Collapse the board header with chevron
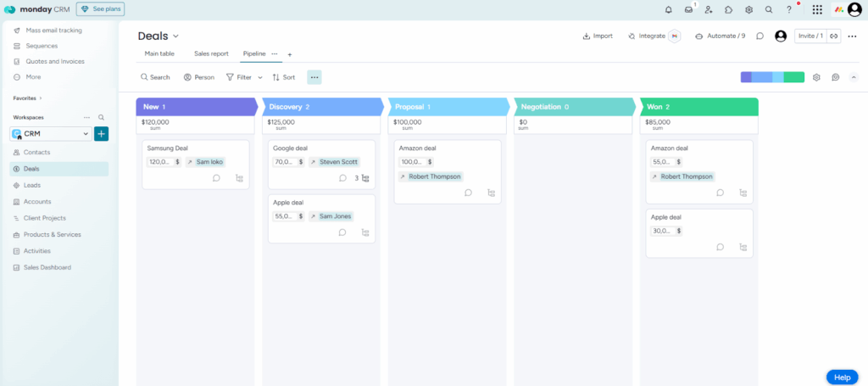The height and width of the screenshot is (386, 868). [853, 77]
